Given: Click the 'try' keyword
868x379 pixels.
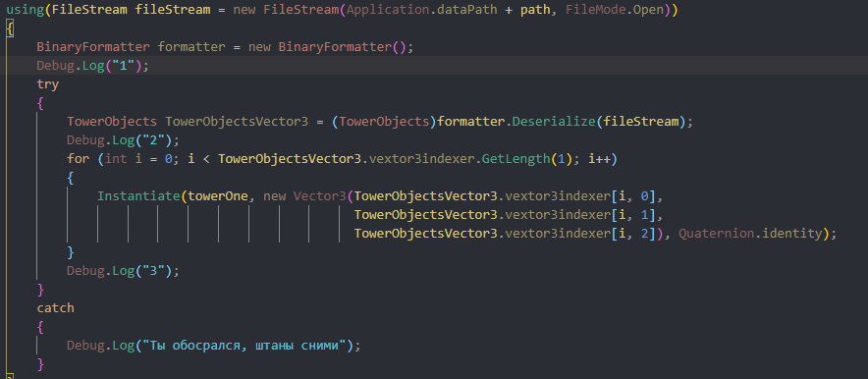Looking at the screenshot, I should 47,84.
